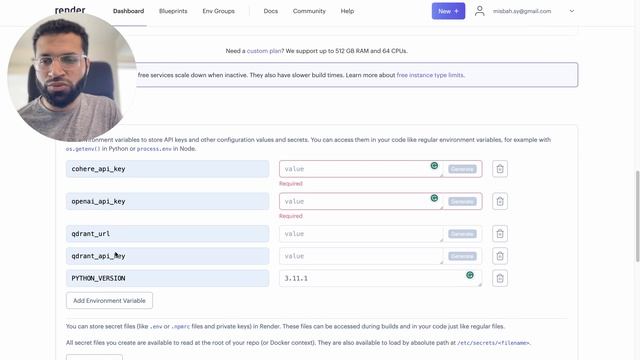
Task: Open the Community menu item
Action: [x=309, y=11]
